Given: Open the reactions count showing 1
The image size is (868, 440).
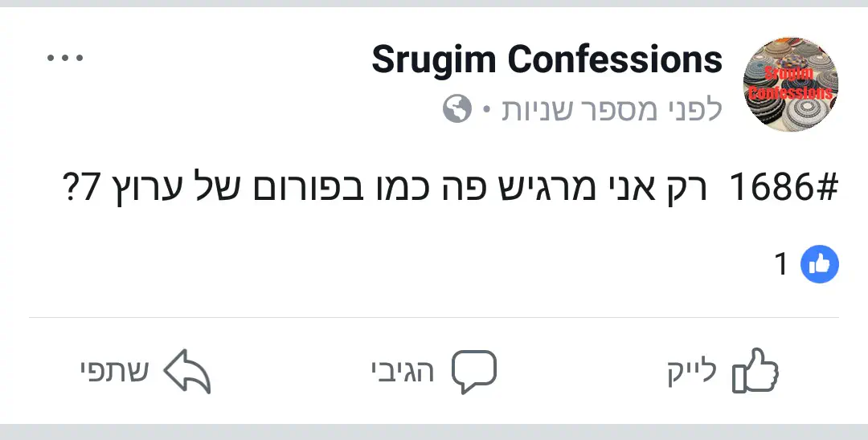Looking at the screenshot, I should click(781, 264).
